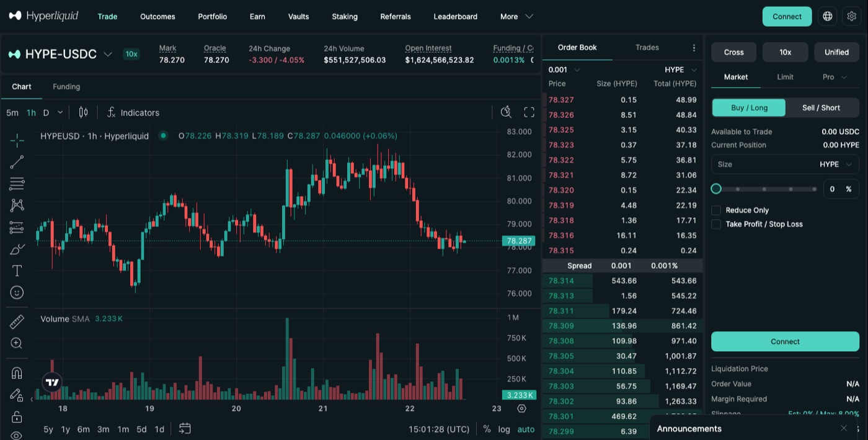The image size is (868, 440).
Task: Click the Connect button in the header
Action: [787, 17]
